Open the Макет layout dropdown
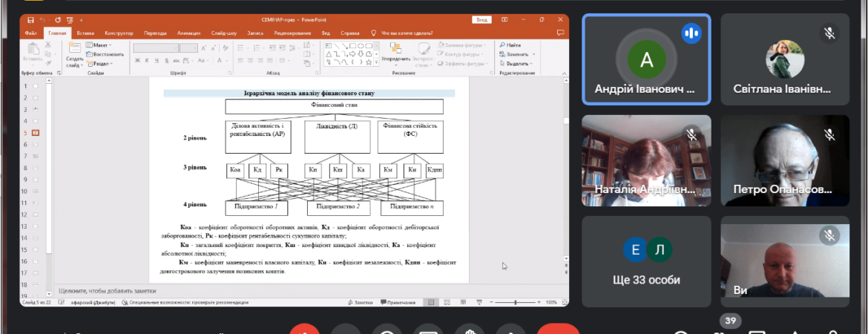 point(99,45)
